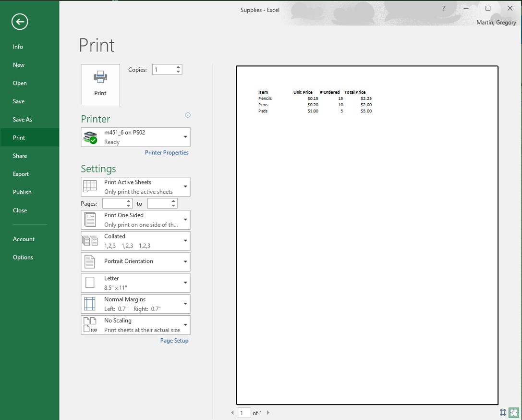Click the starting Pages number field
The height and width of the screenshot is (420, 522).
point(114,203)
